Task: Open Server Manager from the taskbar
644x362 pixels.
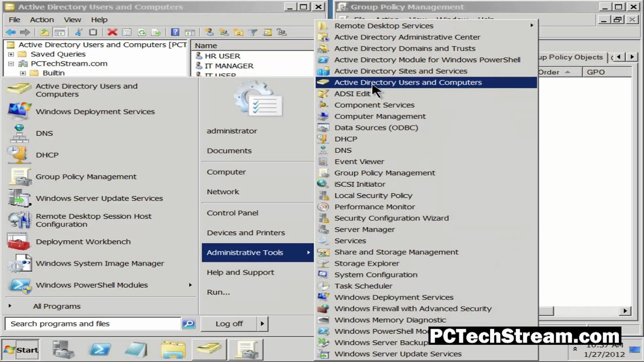Action: (64, 349)
